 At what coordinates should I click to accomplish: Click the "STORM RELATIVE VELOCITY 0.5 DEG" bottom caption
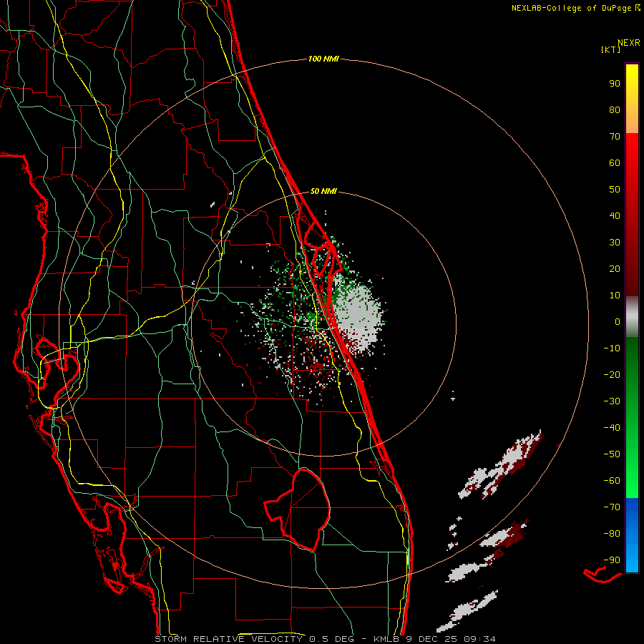(257, 639)
